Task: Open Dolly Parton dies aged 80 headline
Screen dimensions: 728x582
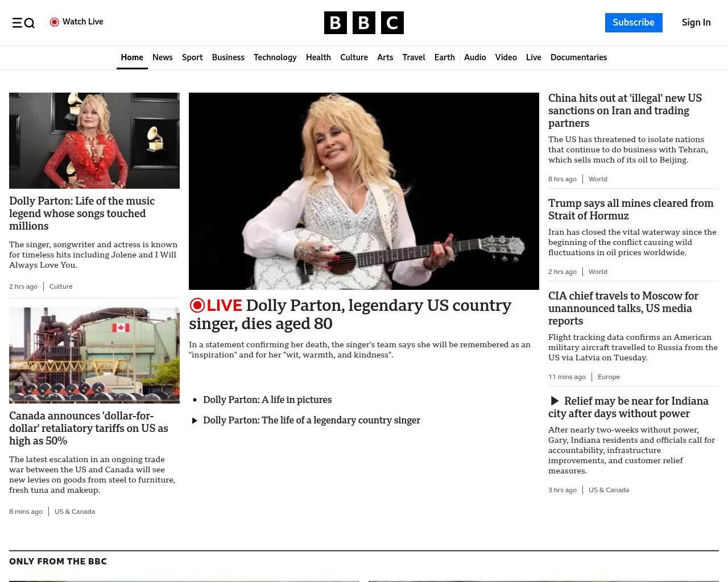Action: (x=350, y=314)
